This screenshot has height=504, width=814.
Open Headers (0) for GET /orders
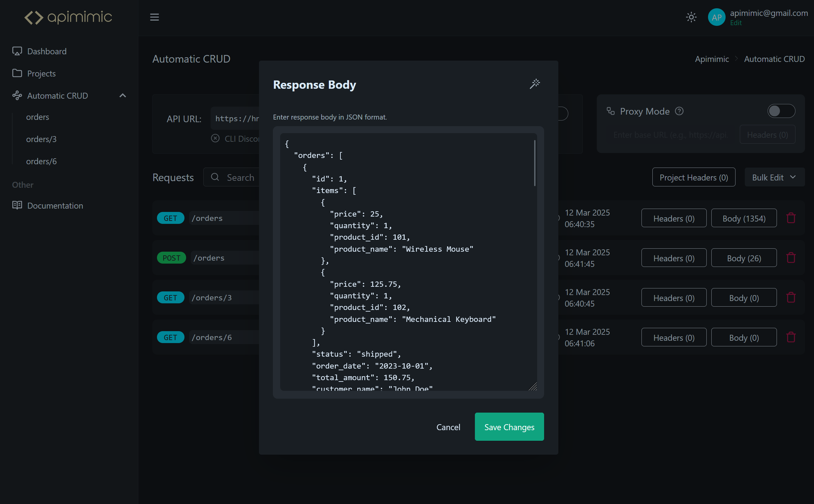674,218
